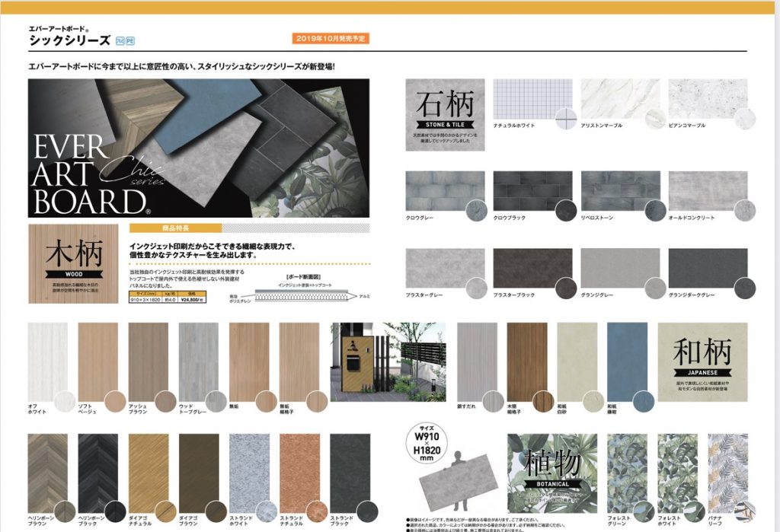Image resolution: width=780 pixels, height=532 pixels.
Task: Click the サイズ W910×H1820 mm size circle
Action: 427,443
